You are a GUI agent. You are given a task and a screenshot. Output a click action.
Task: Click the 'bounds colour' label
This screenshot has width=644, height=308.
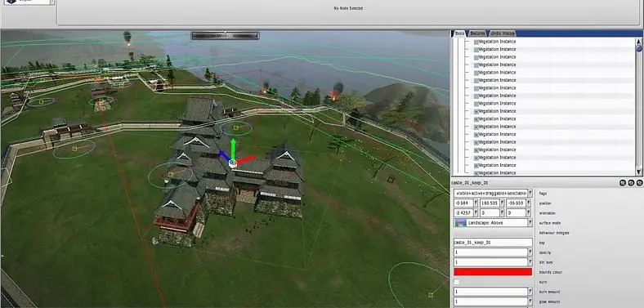(x=550, y=272)
